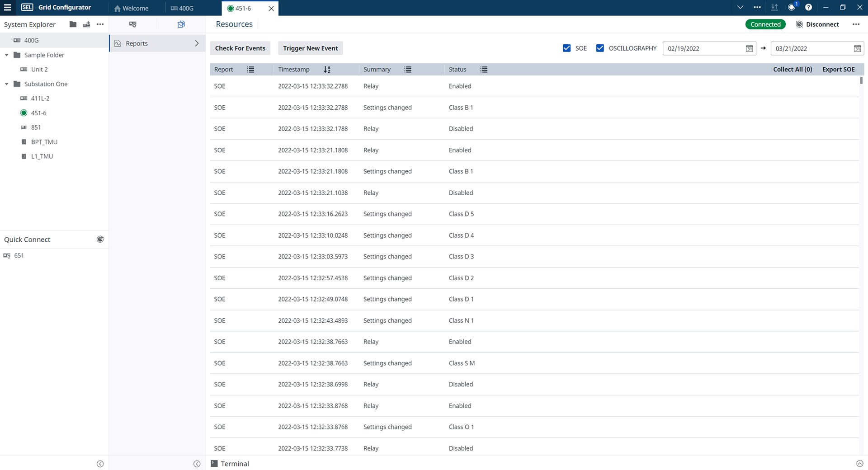Click the add device icon in System Explorer
Screen dimensions: 868x470
coord(86,24)
